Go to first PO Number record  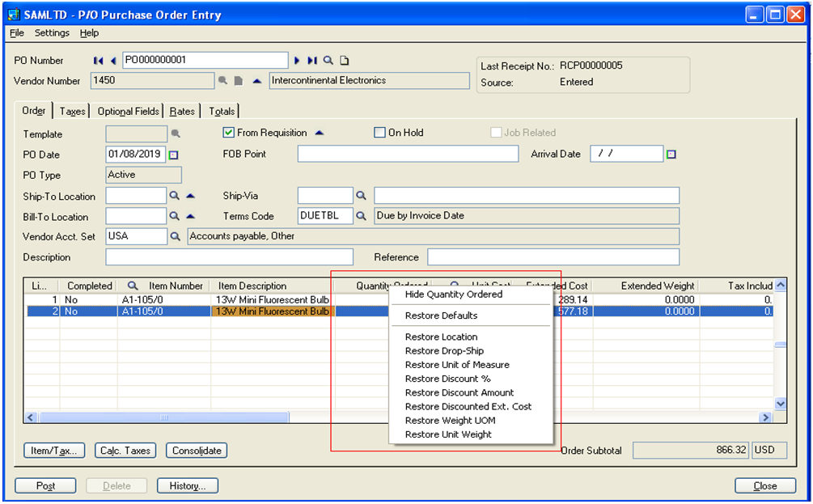point(98,61)
